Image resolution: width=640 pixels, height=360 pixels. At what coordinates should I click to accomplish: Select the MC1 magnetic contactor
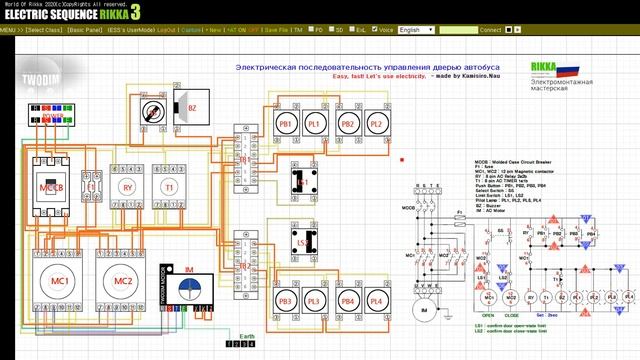[x=58, y=281]
